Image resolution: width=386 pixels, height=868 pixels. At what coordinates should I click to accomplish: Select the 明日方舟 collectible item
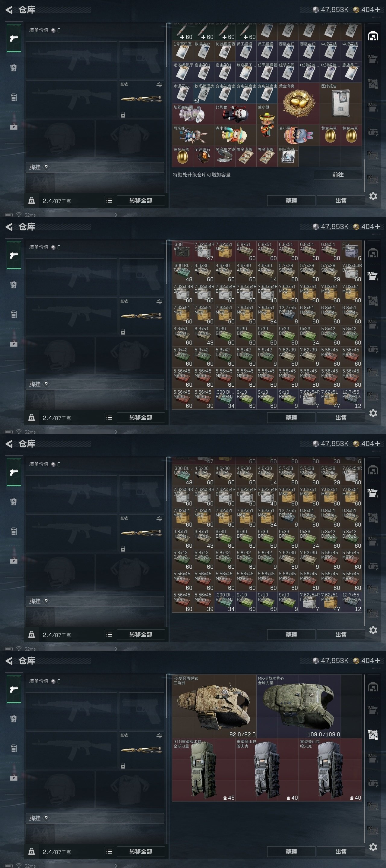(x=288, y=156)
